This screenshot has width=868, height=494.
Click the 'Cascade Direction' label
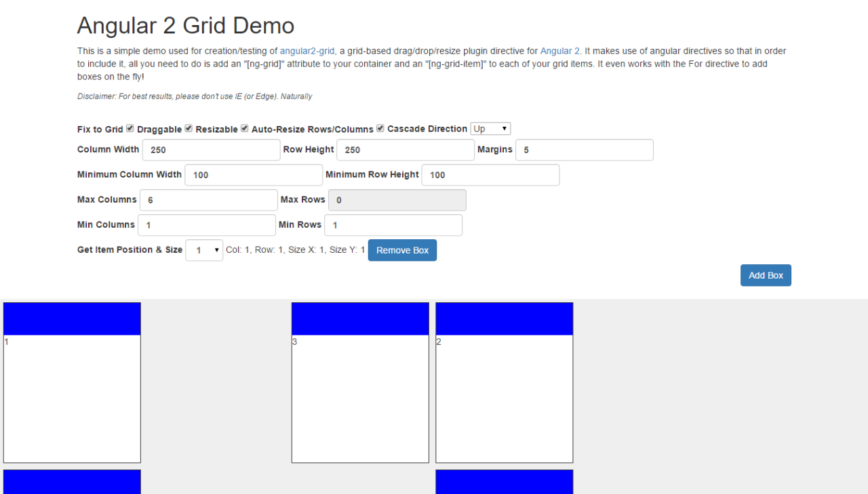[427, 129]
